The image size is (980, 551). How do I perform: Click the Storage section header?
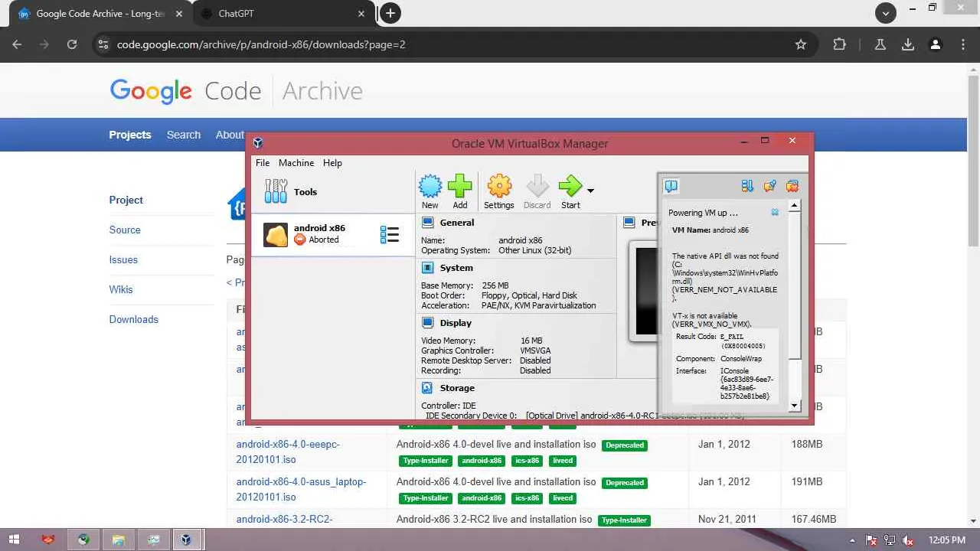pyautogui.click(x=457, y=388)
